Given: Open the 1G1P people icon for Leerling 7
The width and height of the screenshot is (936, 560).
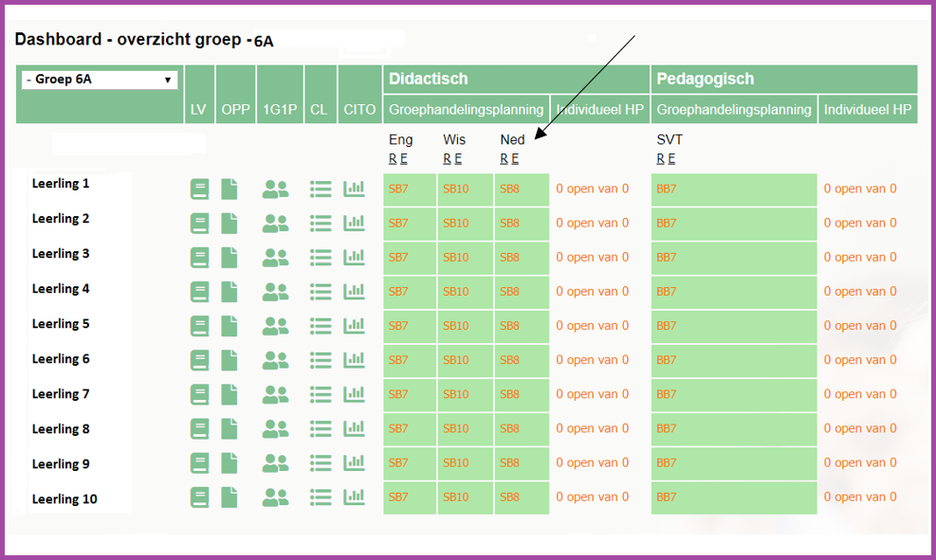Looking at the screenshot, I should [x=275, y=394].
